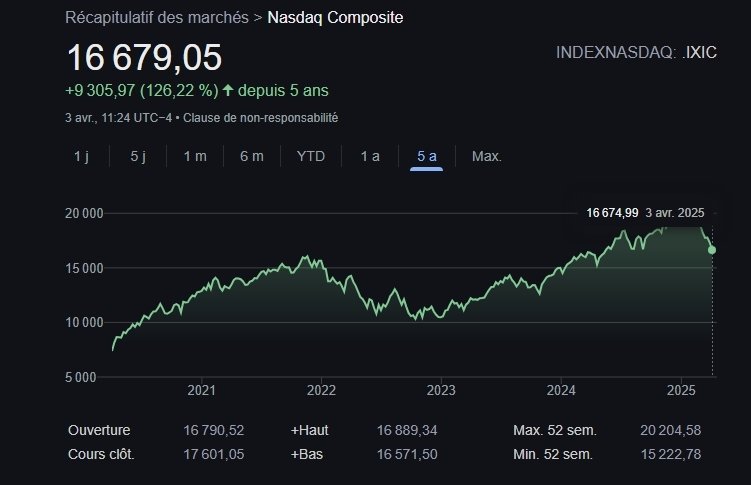Click the 5 000 y-axis label
The width and height of the screenshot is (751, 485).
point(80,377)
